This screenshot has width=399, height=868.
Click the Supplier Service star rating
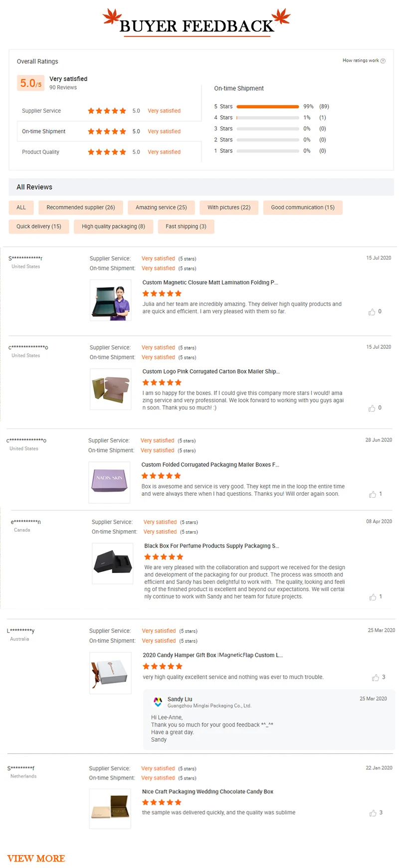pyautogui.click(x=107, y=111)
